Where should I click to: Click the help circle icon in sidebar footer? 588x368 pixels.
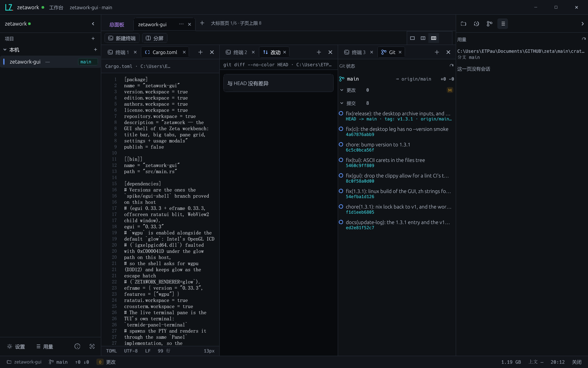pyautogui.click(x=77, y=346)
